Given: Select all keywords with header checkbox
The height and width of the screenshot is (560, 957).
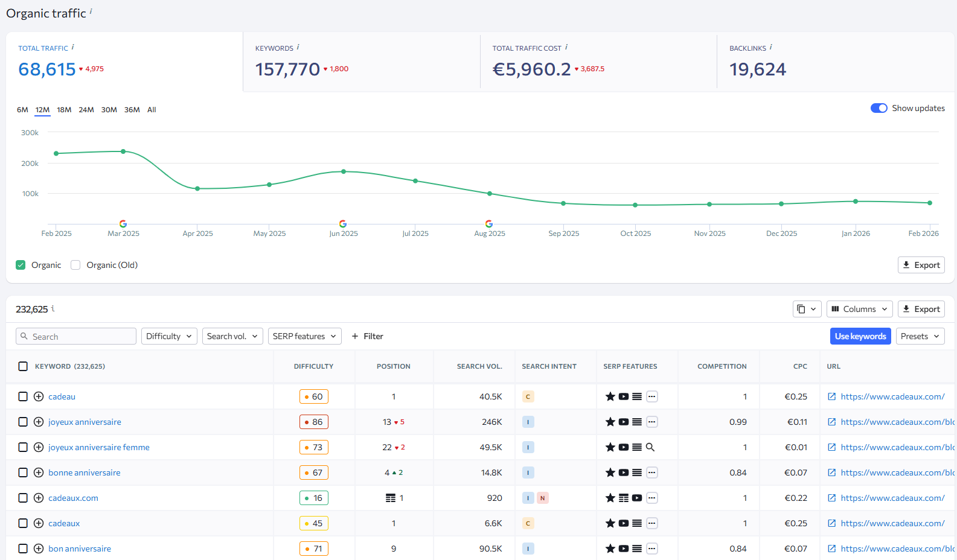Looking at the screenshot, I should [23, 366].
